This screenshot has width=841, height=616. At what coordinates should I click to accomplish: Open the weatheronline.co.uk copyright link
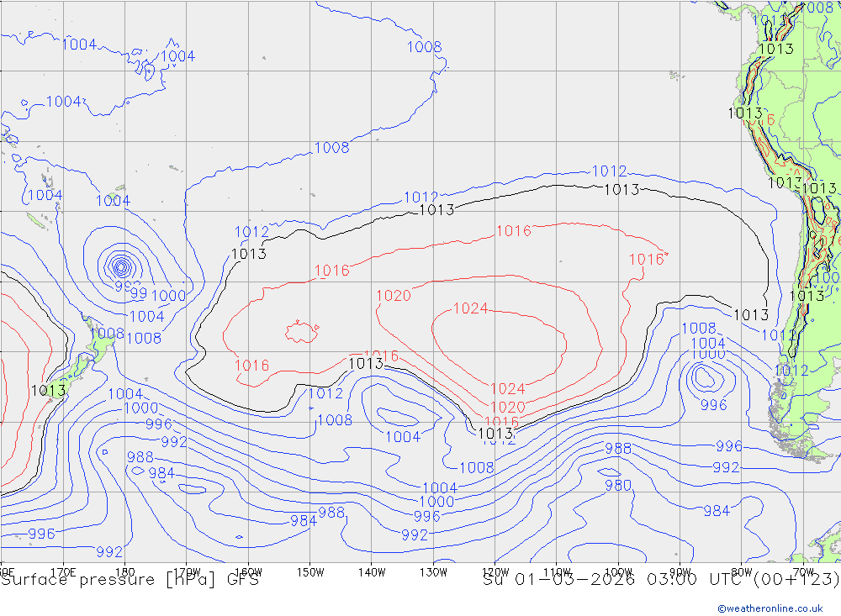(770, 608)
